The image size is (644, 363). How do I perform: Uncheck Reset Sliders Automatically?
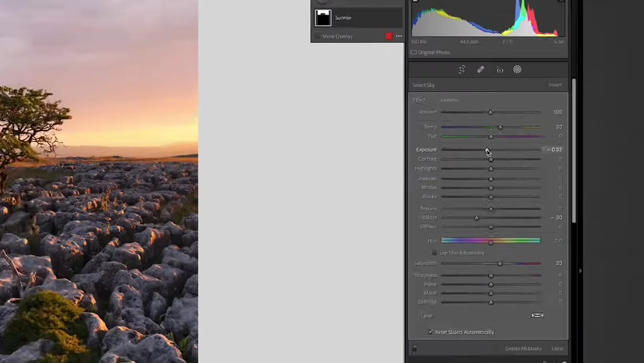click(430, 332)
